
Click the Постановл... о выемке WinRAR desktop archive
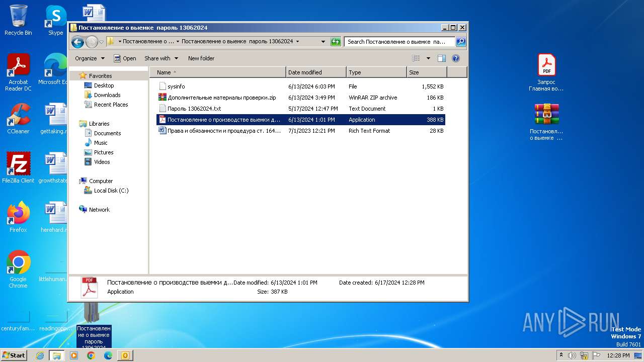coord(546,122)
